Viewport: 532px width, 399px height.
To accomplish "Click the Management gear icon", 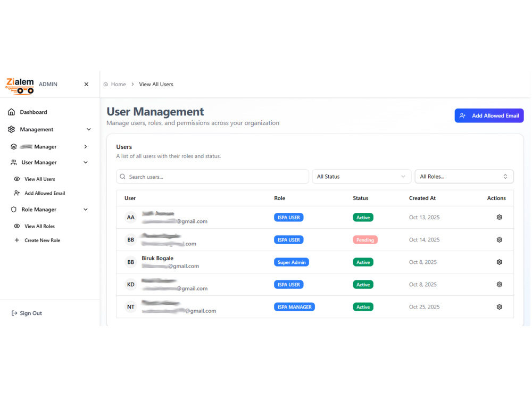I will pyautogui.click(x=11, y=129).
